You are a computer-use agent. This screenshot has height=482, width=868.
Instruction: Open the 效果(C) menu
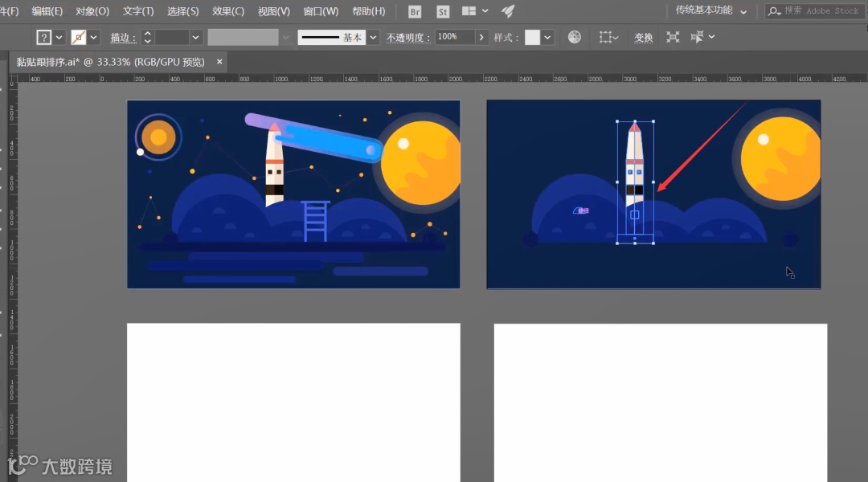228,11
